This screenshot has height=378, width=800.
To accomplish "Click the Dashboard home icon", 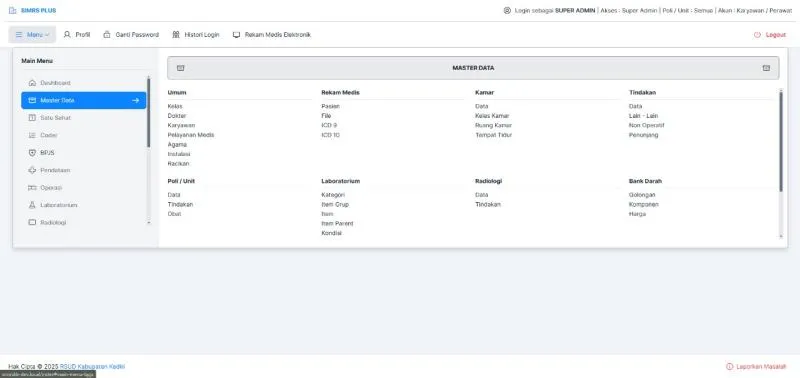I will click(x=32, y=83).
